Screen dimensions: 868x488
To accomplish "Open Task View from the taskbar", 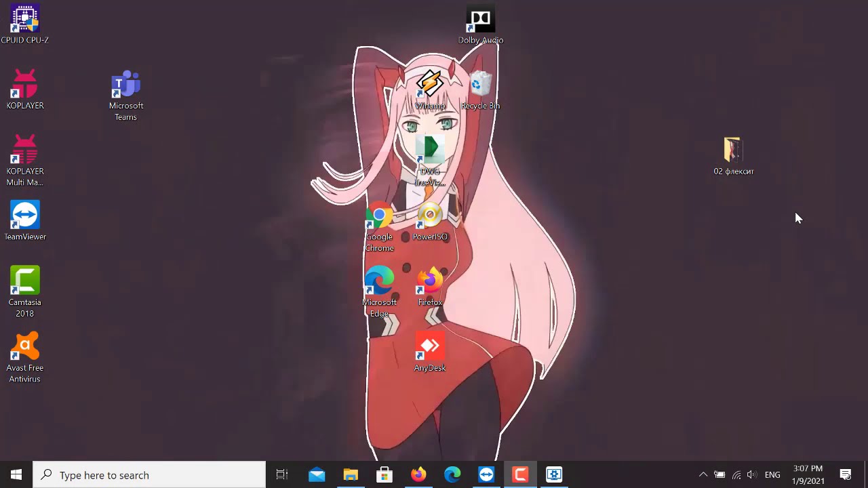I will (282, 474).
